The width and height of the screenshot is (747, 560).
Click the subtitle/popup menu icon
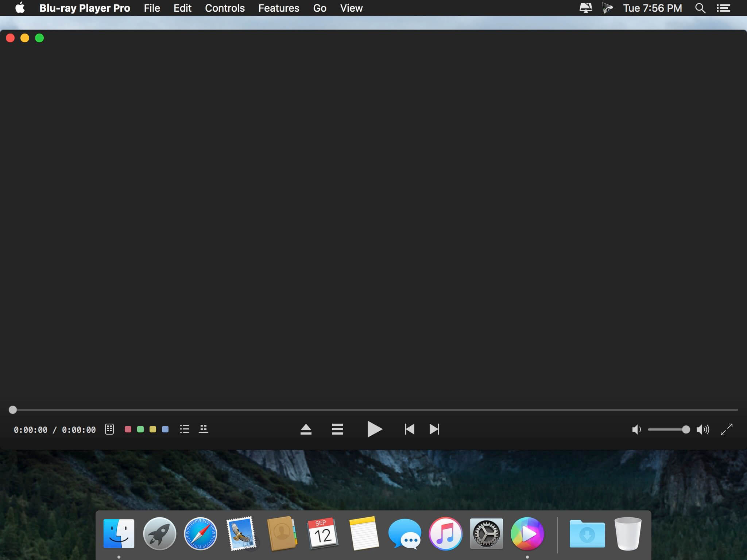click(x=203, y=429)
